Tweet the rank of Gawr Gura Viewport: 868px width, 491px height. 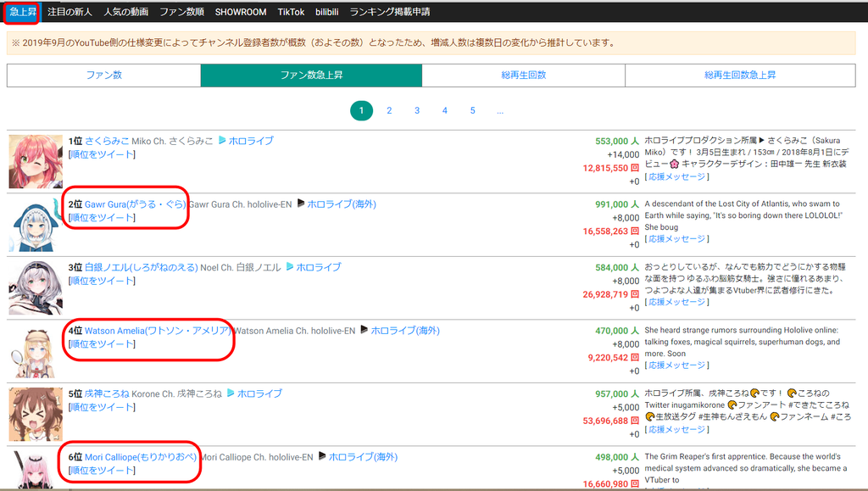[102, 218]
